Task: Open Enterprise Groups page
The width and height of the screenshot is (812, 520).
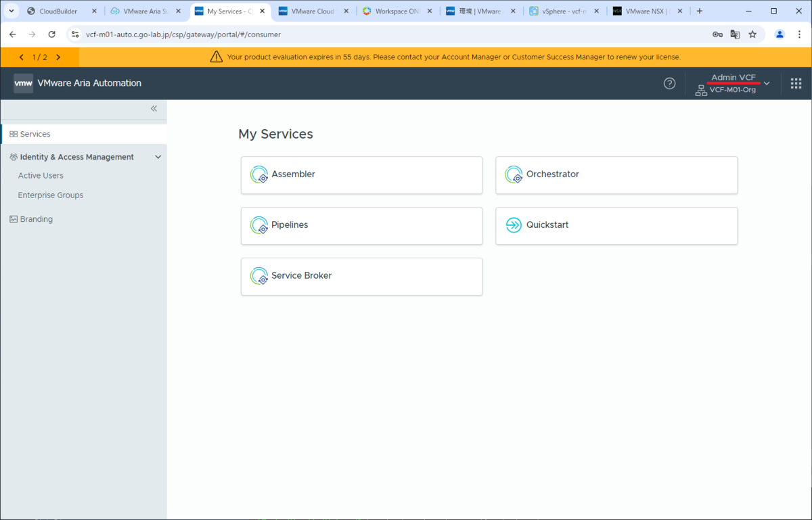Action: click(x=51, y=195)
